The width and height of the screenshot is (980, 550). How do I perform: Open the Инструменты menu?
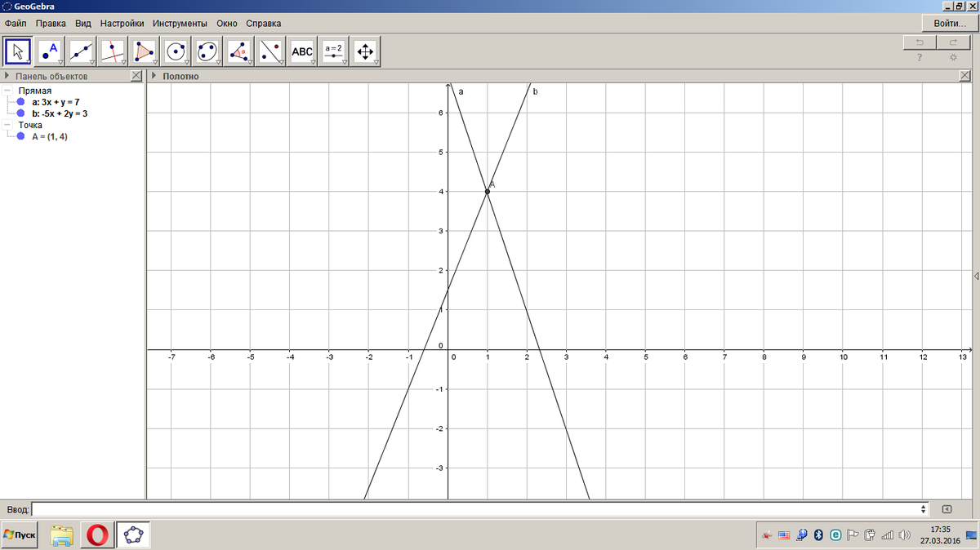click(x=179, y=24)
